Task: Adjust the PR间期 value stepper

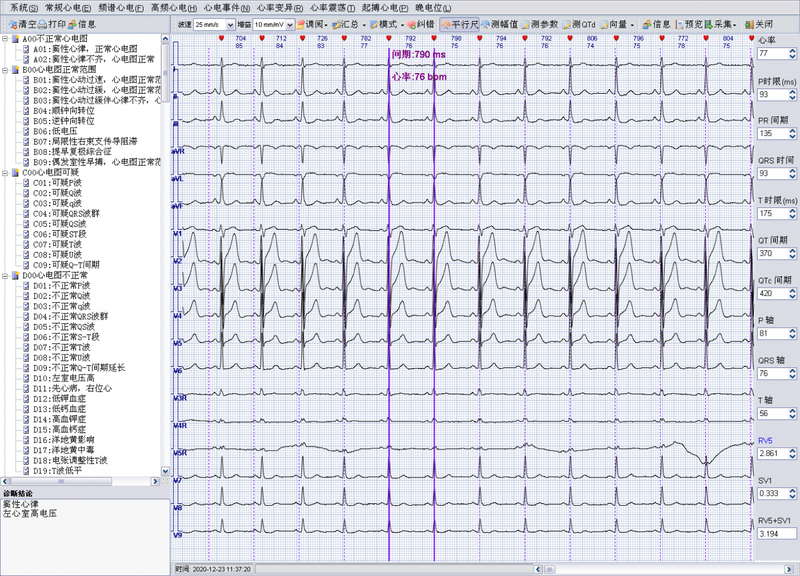Action: coord(792,134)
